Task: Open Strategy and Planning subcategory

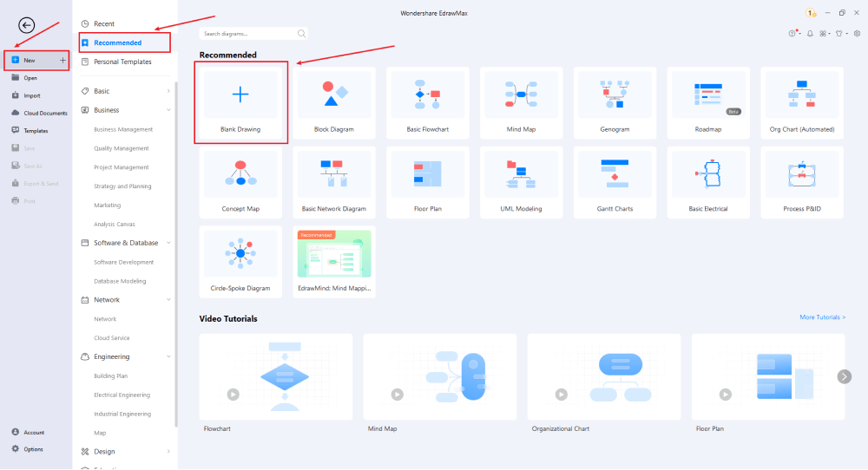Action: pos(122,186)
